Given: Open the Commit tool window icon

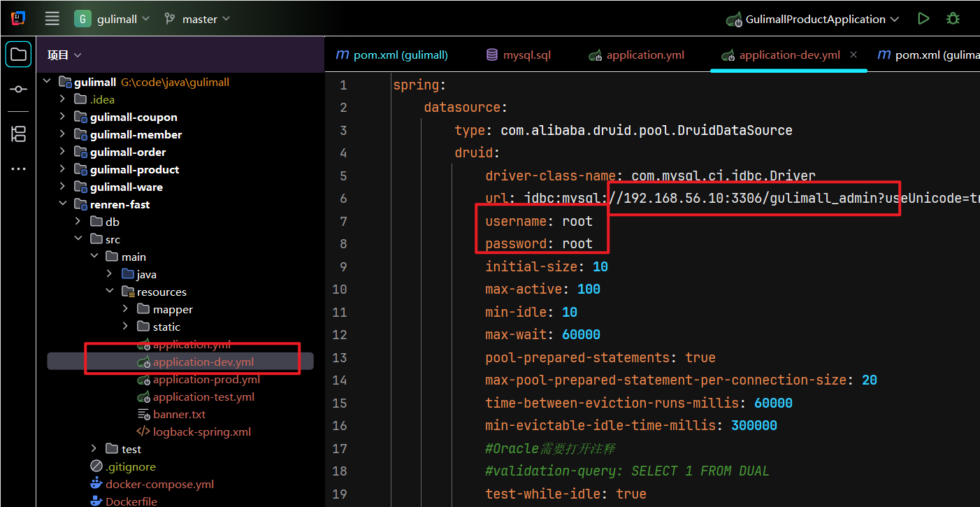Looking at the screenshot, I should (18, 90).
